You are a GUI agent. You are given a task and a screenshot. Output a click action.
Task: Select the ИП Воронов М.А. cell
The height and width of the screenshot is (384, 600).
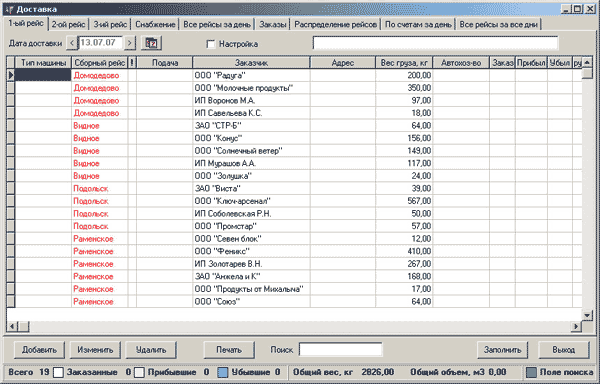pyautogui.click(x=251, y=101)
